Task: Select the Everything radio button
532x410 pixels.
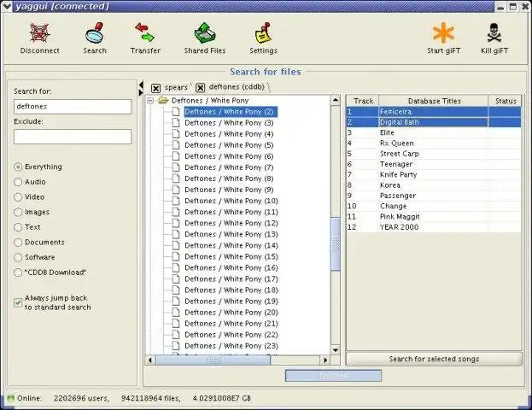Action: tap(18, 167)
